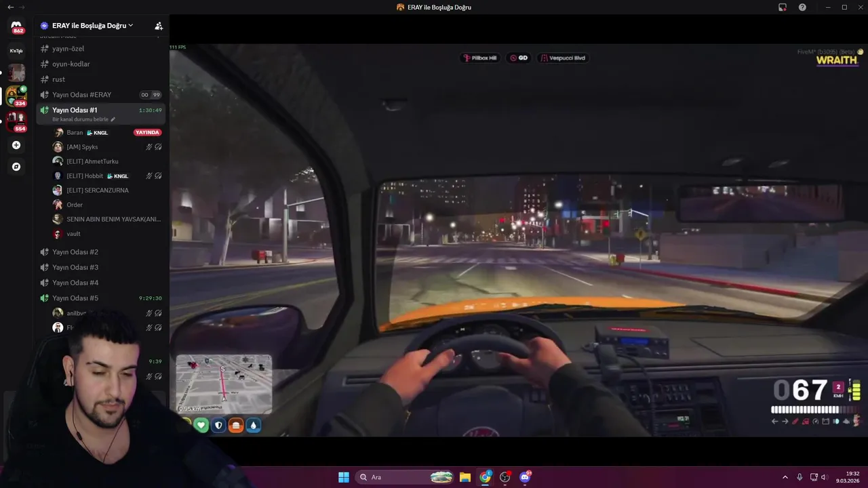This screenshot has height=488, width=868.
Task: Open the server with 554 badge
Action: (16, 121)
